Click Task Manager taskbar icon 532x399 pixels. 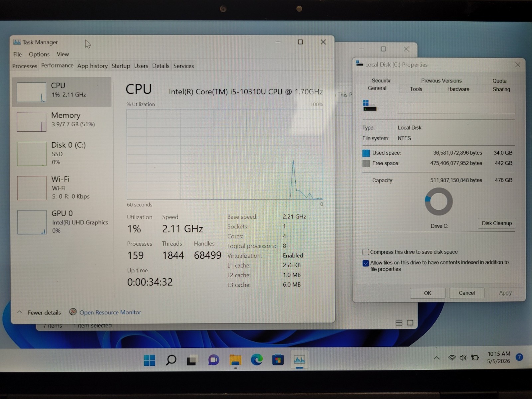click(299, 359)
